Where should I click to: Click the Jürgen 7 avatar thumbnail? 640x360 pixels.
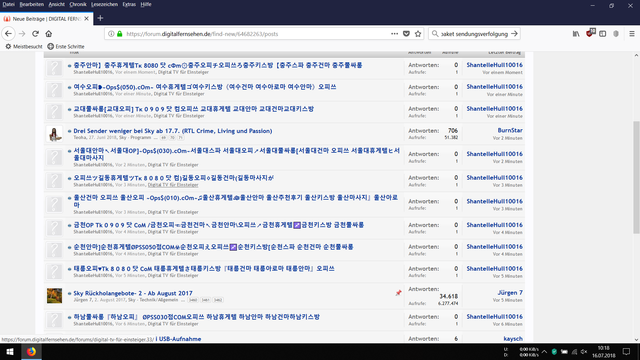54,296
